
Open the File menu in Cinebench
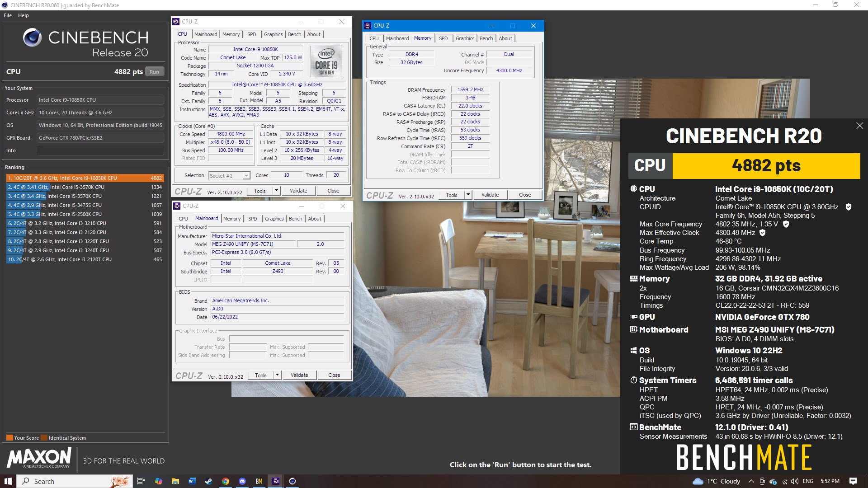[x=8, y=15]
